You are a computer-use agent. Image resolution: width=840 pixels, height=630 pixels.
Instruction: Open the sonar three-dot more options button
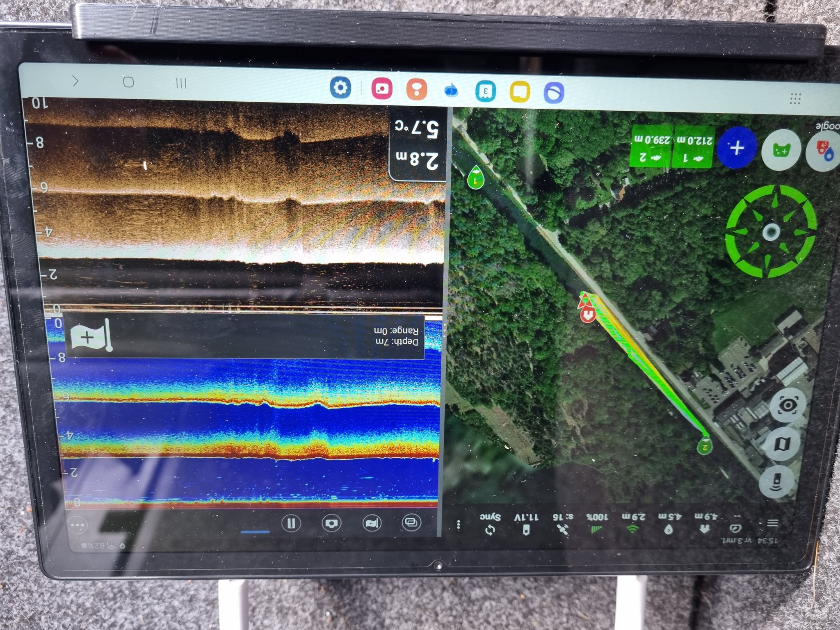point(78,525)
